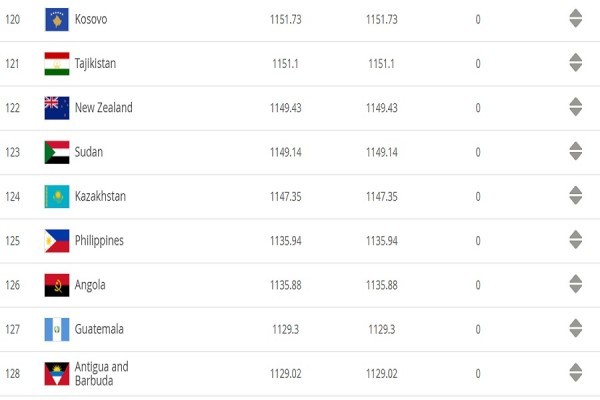Click the Antigua and Barbuda flag icon

[57, 374]
